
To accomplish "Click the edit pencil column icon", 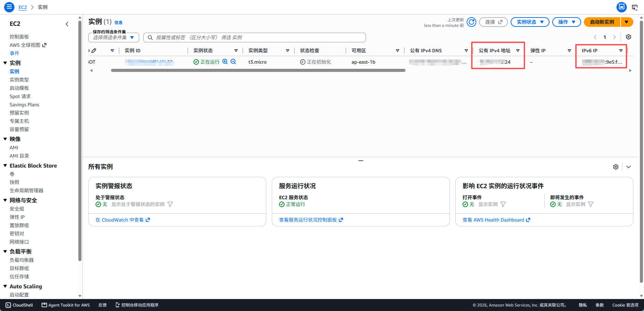I will [94, 51].
